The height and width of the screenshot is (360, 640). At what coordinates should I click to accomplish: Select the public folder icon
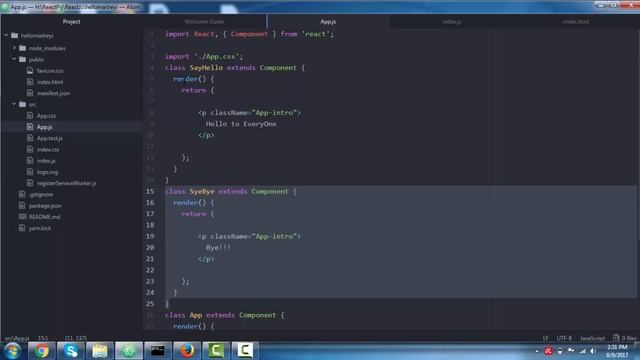click(22, 59)
